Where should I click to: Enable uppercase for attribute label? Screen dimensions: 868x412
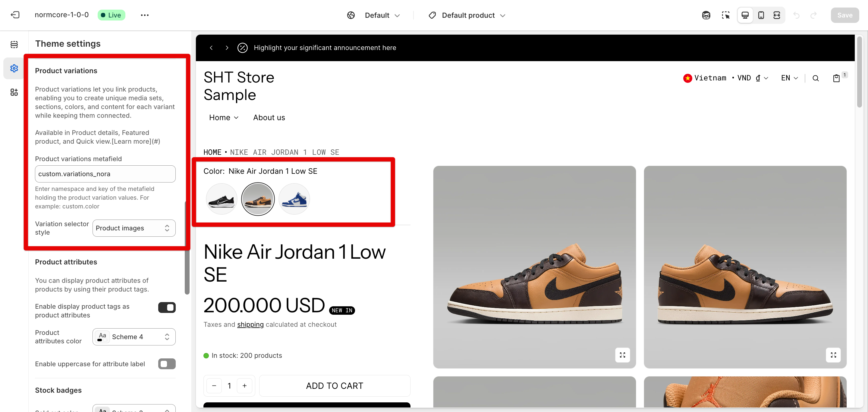pos(167,364)
